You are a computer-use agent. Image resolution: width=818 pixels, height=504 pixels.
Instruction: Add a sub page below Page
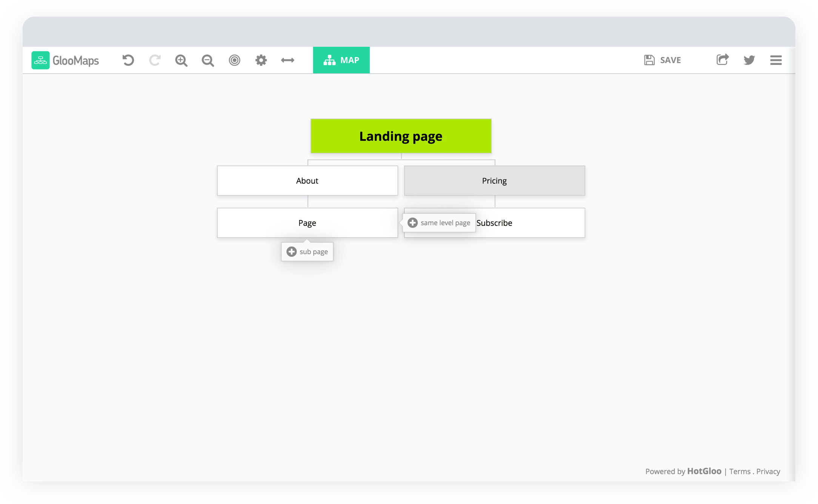click(307, 252)
